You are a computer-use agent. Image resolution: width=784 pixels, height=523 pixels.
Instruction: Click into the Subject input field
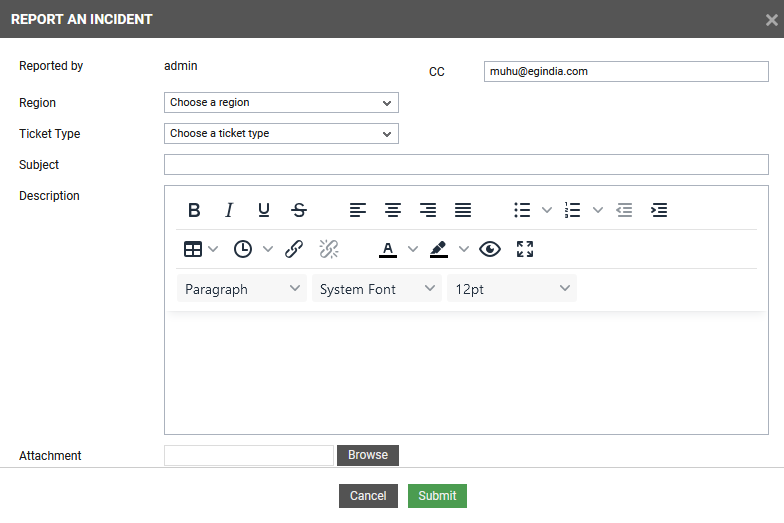click(x=466, y=164)
